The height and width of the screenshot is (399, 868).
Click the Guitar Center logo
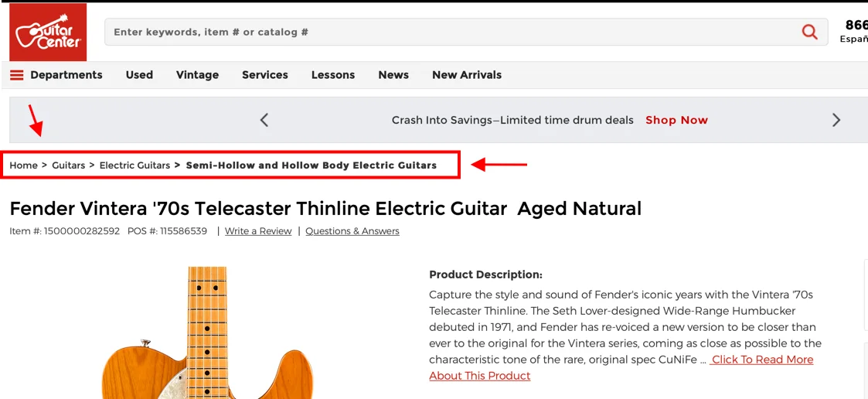48,32
